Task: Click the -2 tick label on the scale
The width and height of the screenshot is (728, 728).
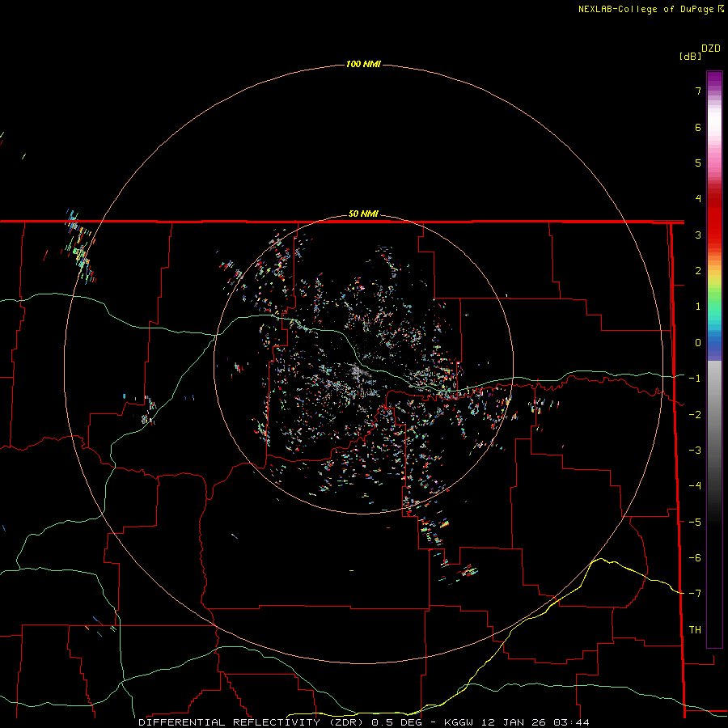Action: (x=695, y=415)
